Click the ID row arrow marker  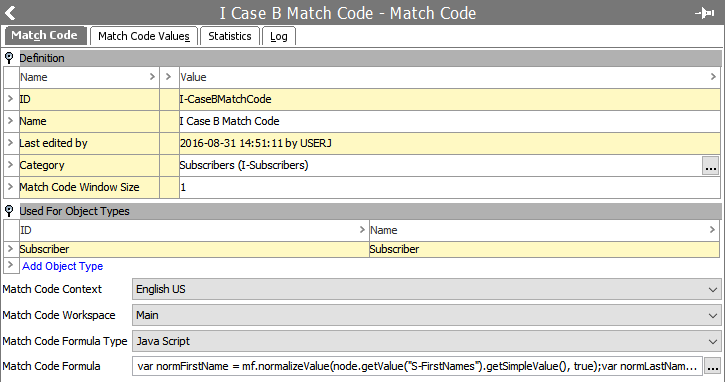[x=10, y=99]
